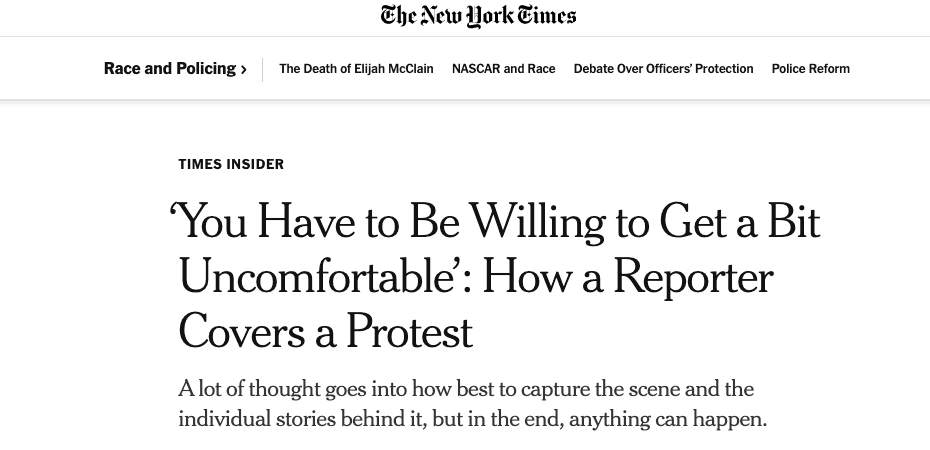
Task: Click the chevron beside Race and Policing
Action: coord(244,70)
